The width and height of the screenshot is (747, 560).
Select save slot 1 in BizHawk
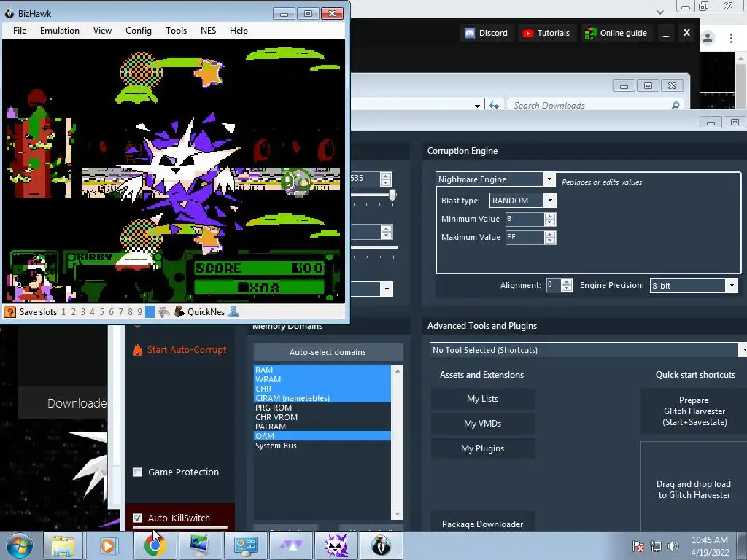coord(64,312)
